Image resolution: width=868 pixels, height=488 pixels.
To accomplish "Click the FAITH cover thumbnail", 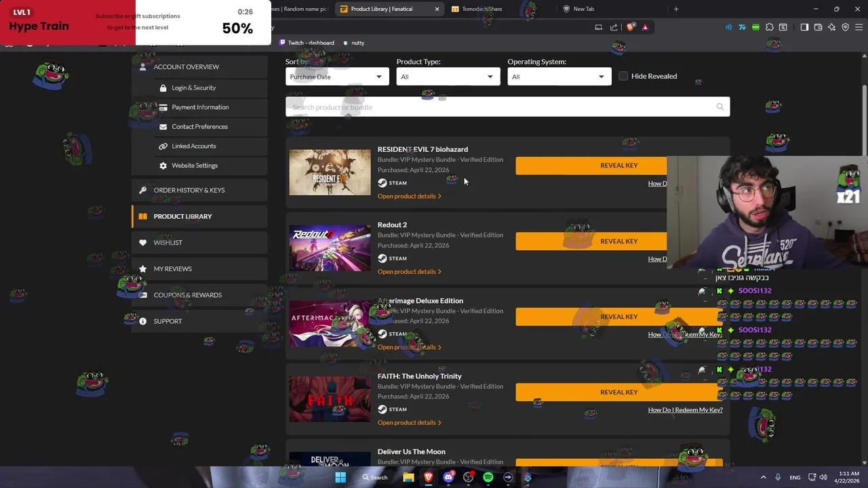I will pyautogui.click(x=330, y=399).
